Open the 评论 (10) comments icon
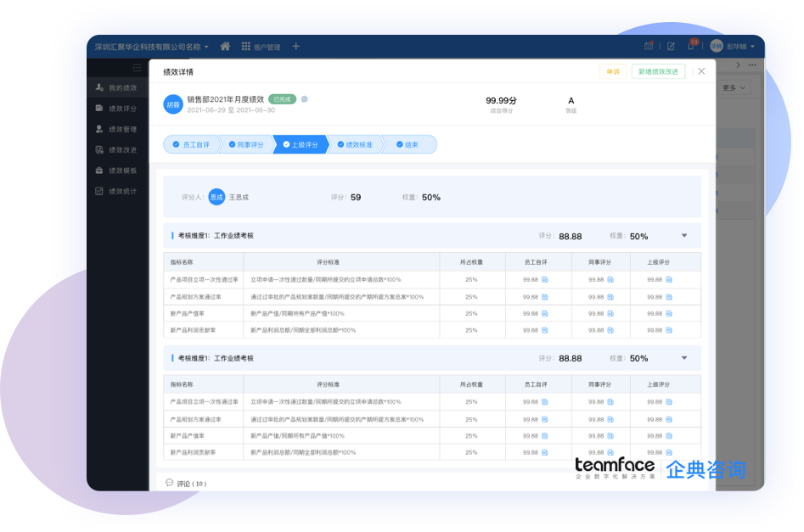The image size is (804, 532). point(169,483)
